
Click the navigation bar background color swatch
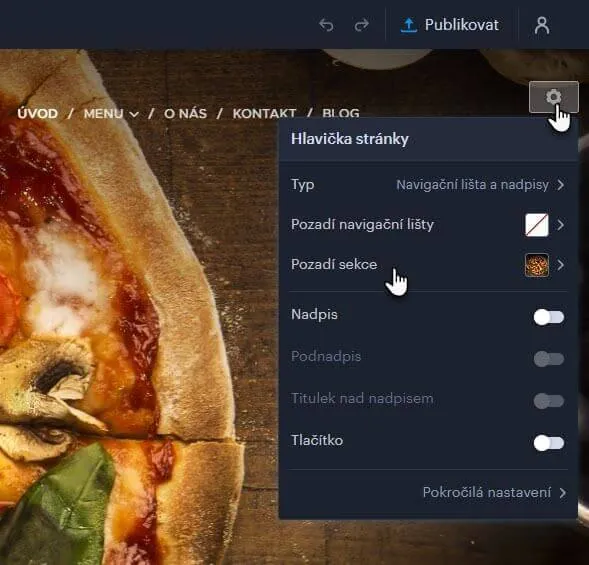[537, 225]
